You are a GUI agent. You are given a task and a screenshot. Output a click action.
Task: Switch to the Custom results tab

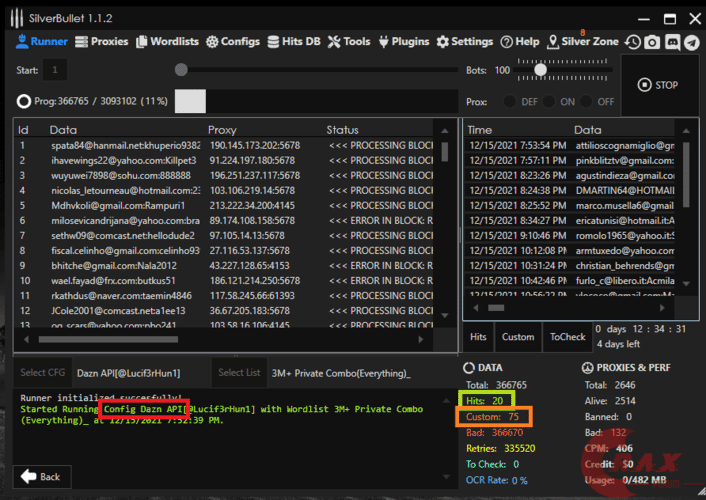(518, 337)
